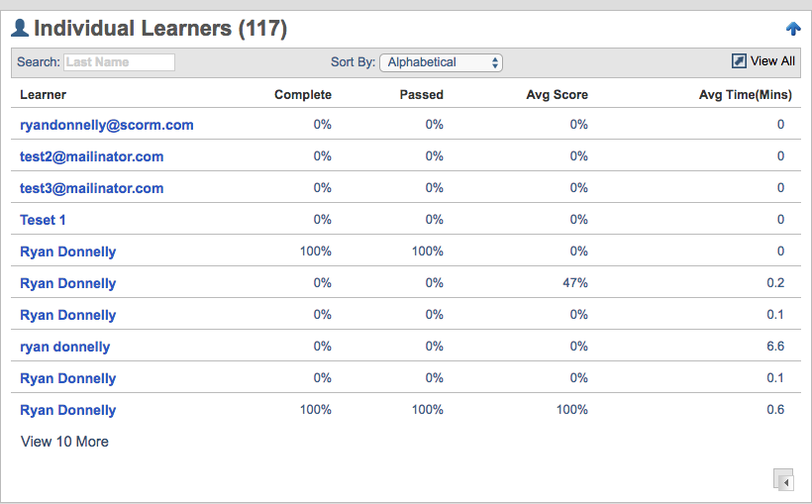Click the Complete column header
This screenshot has width=812, height=504.
pyautogui.click(x=303, y=95)
